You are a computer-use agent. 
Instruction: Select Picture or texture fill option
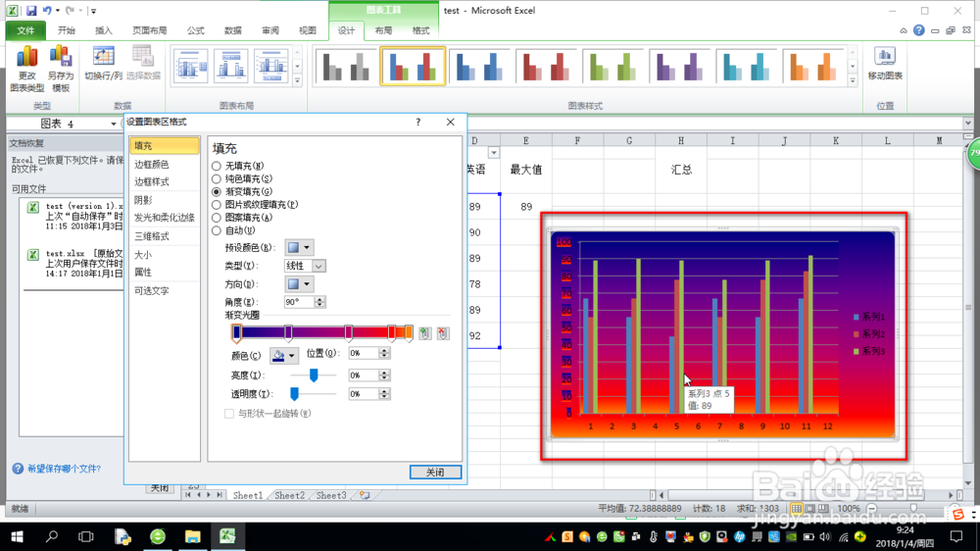pos(217,205)
